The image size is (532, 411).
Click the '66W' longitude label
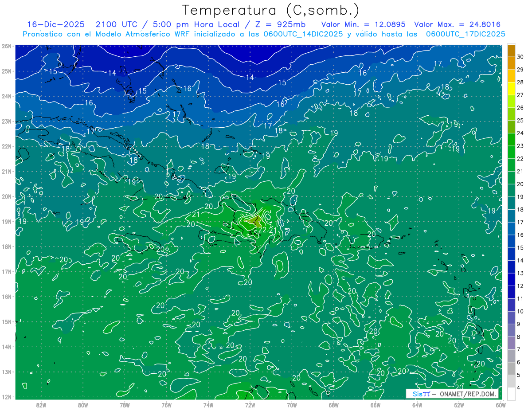click(x=375, y=405)
